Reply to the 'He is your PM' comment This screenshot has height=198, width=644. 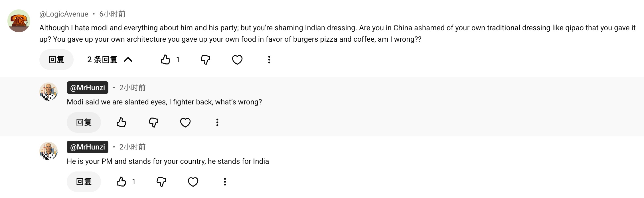pyautogui.click(x=84, y=182)
